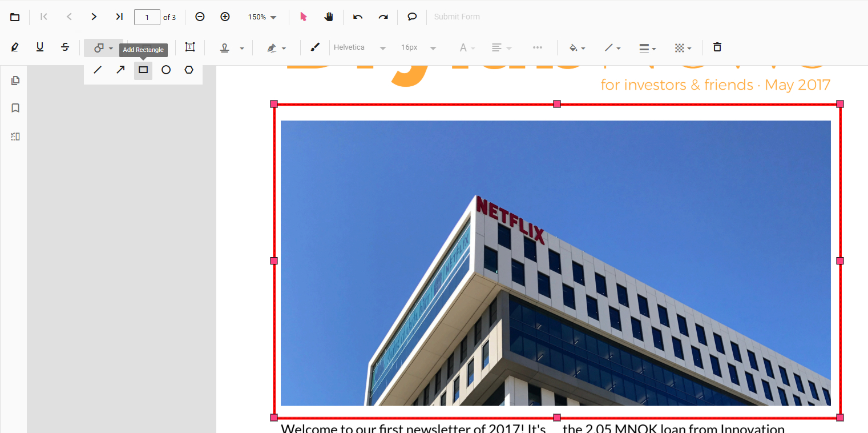Go to the previous page
This screenshot has height=433, width=868.
coord(69,17)
